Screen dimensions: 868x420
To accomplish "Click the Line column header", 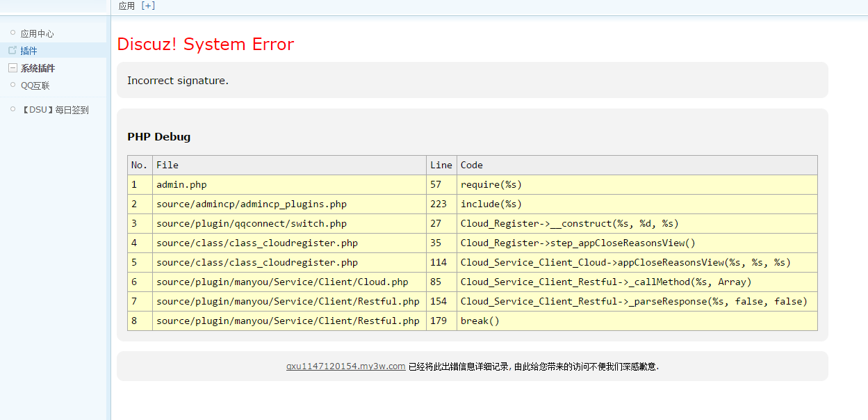I will (441, 165).
